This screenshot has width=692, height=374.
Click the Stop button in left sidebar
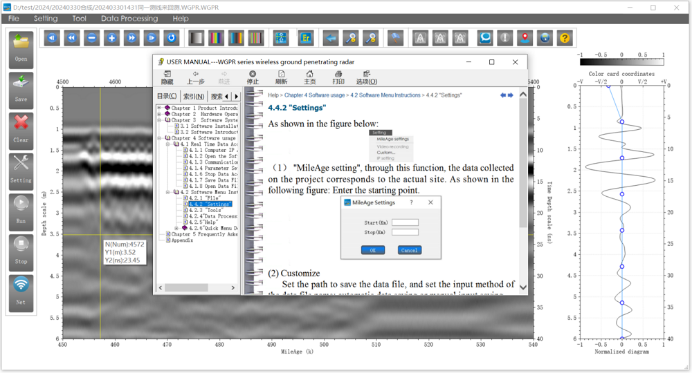[21, 253]
